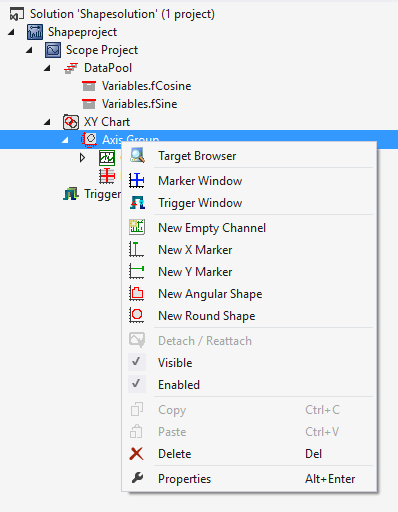
Task: Click the XY Chart icon in tree
Action: [71, 122]
